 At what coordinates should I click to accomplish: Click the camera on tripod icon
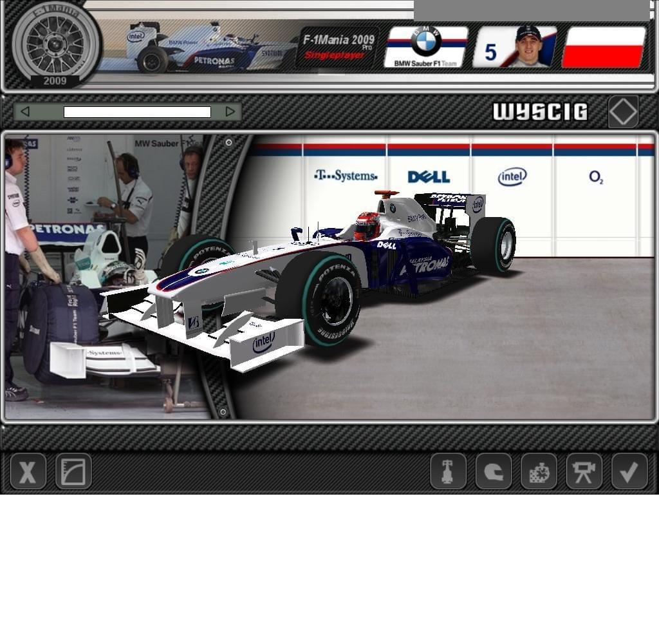[584, 471]
